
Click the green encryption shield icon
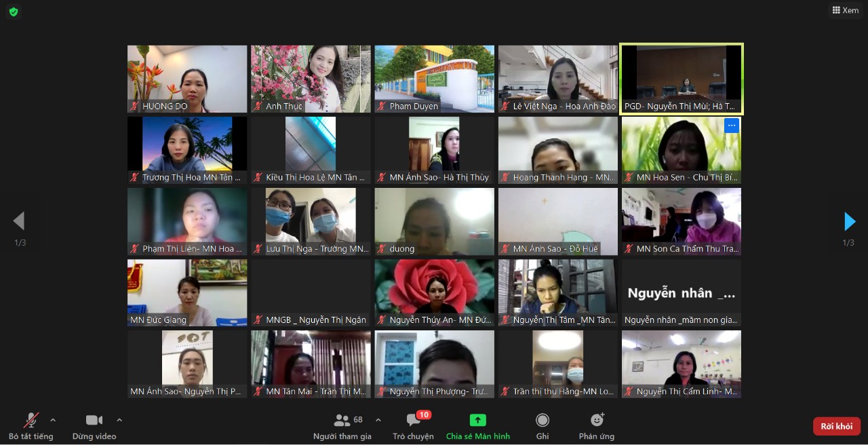(14, 12)
